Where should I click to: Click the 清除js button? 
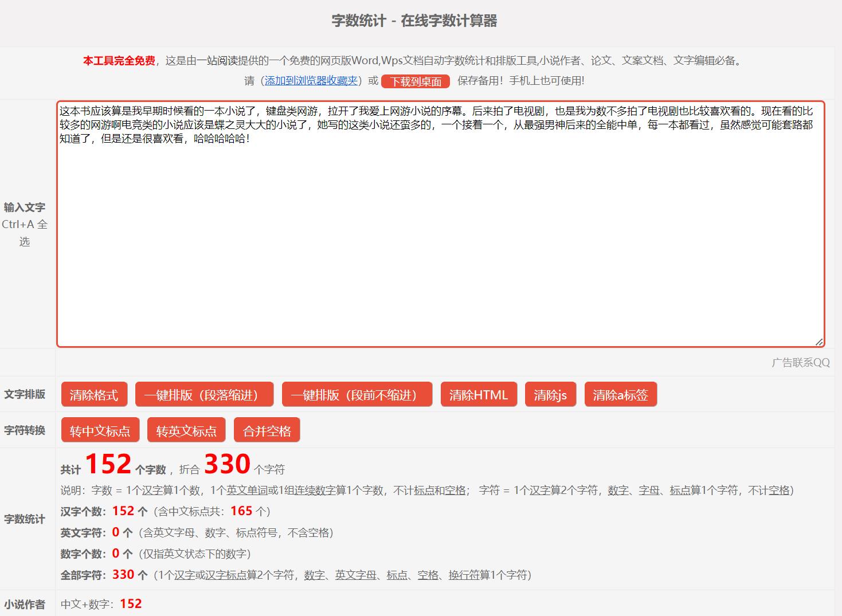coord(550,395)
